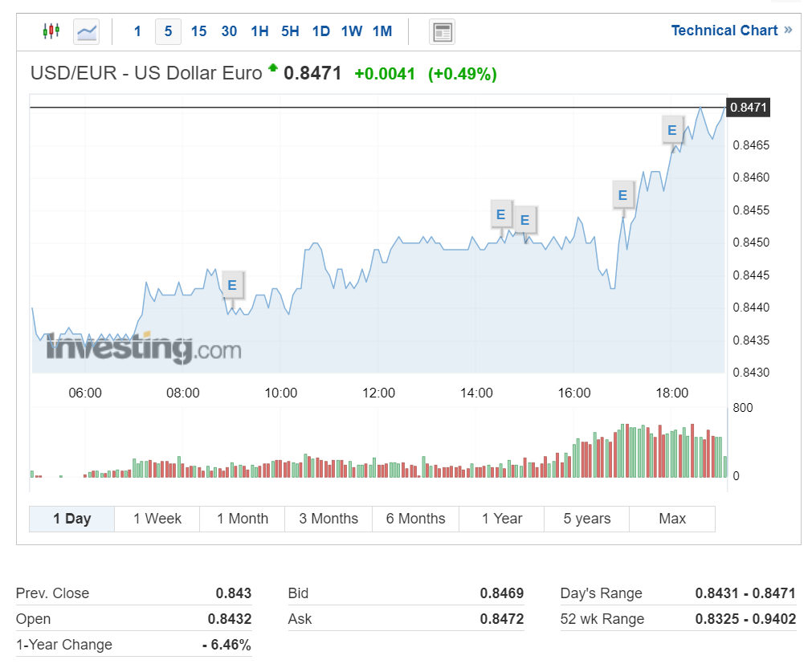Select the 1 Day range tab
This screenshot has height=664, width=812.
click(x=72, y=519)
